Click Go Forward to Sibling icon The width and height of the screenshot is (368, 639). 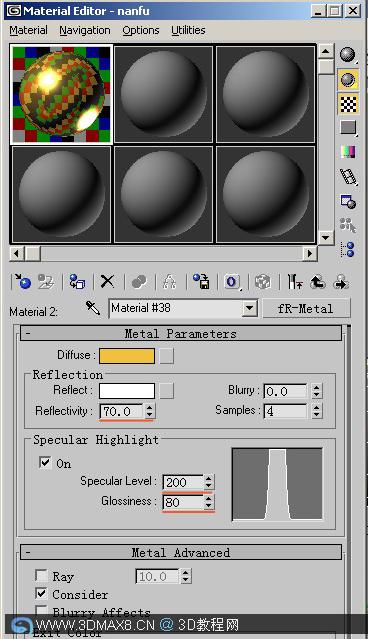click(x=341, y=282)
